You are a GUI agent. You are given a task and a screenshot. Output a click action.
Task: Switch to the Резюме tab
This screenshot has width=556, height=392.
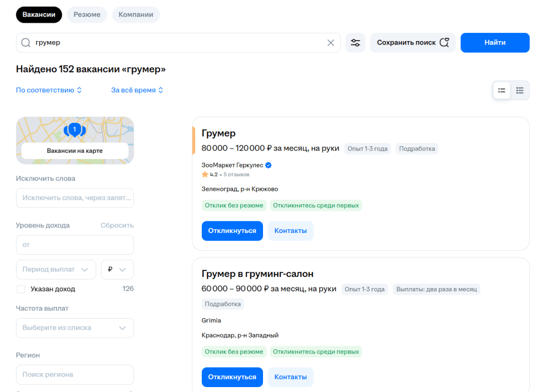[87, 14]
